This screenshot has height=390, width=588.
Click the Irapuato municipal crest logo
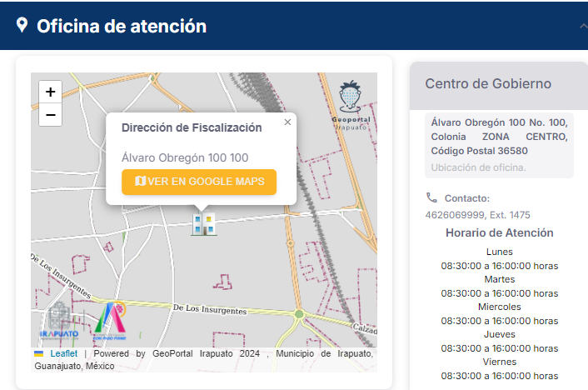click(59, 322)
